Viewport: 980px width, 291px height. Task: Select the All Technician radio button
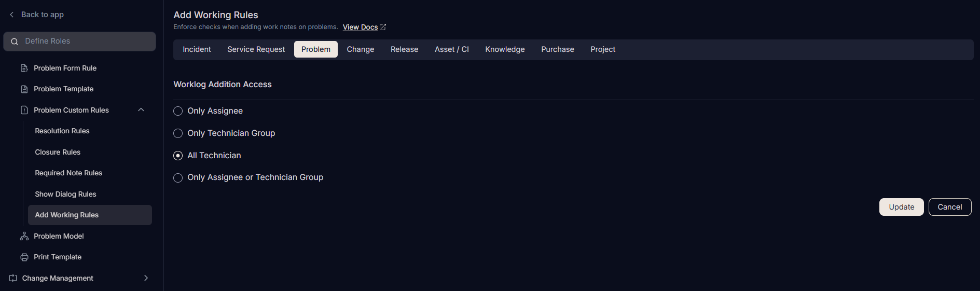pyautogui.click(x=178, y=156)
